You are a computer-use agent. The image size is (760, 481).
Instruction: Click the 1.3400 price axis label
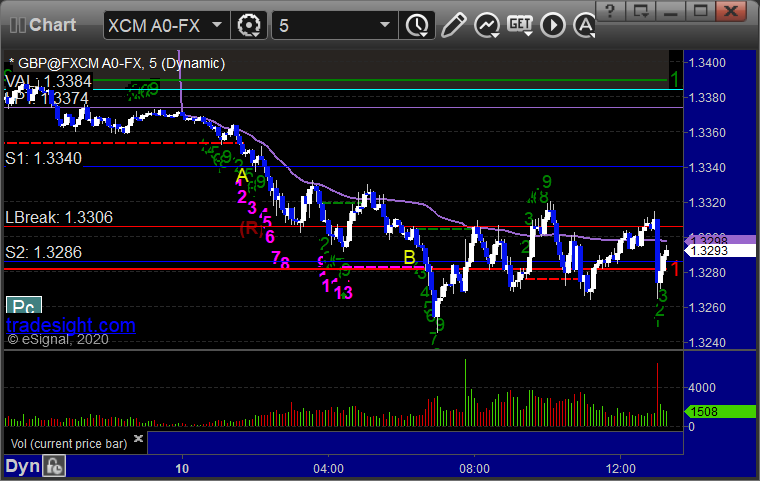tap(707, 63)
